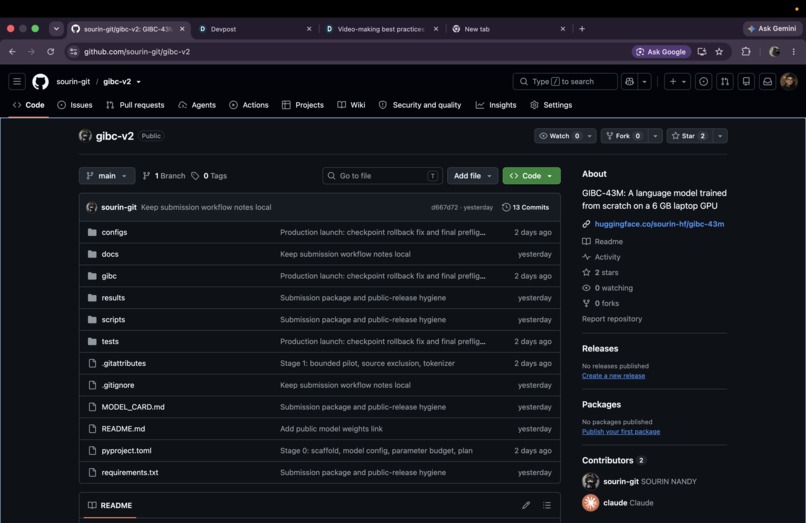Image resolution: width=806 pixels, height=523 pixels.
Task: Open claude contributor avatar
Action: (591, 502)
